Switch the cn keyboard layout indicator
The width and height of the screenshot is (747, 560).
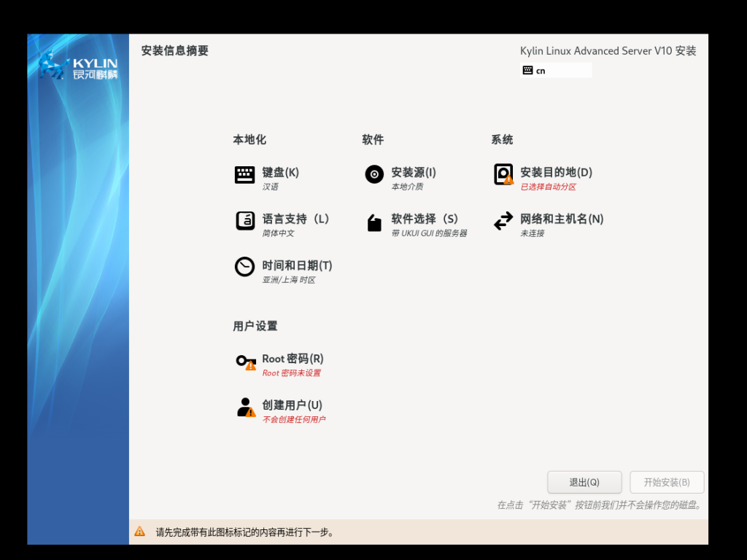click(x=556, y=71)
